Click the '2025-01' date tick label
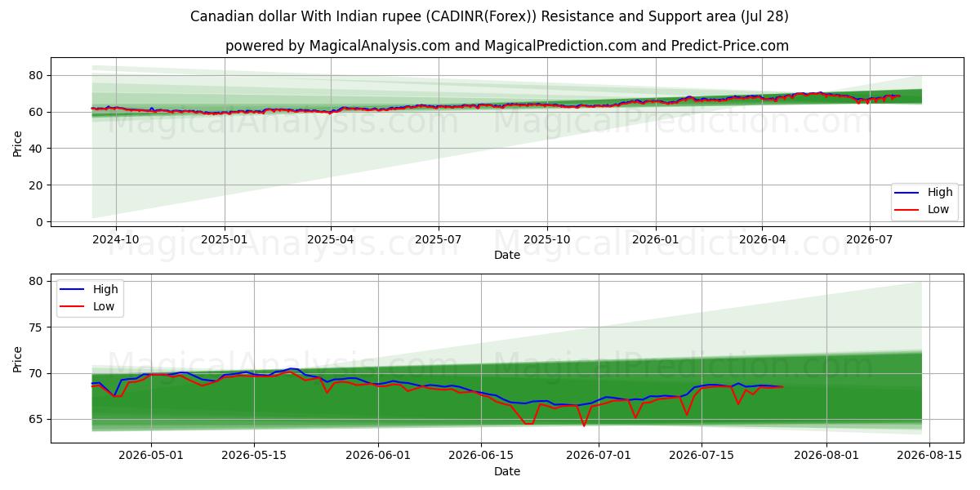Viewport: 980px width, 490px height. point(224,239)
